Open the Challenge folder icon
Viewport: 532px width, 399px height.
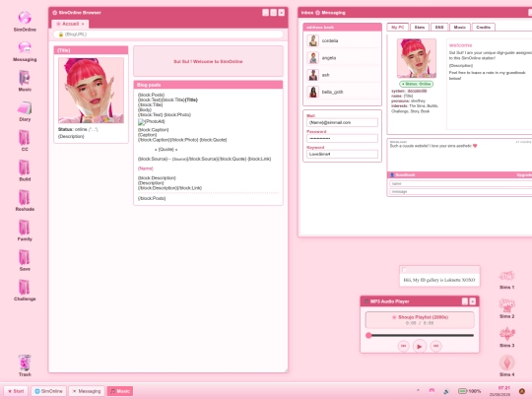(25, 290)
